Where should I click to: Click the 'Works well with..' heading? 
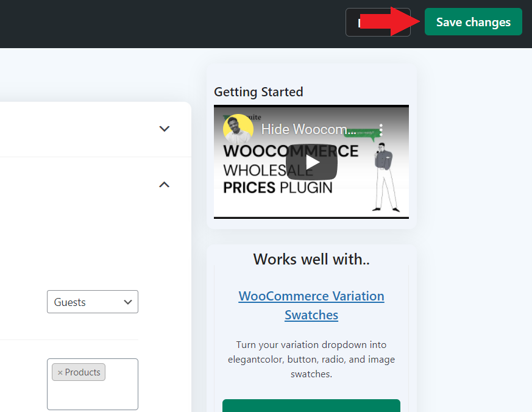311,259
